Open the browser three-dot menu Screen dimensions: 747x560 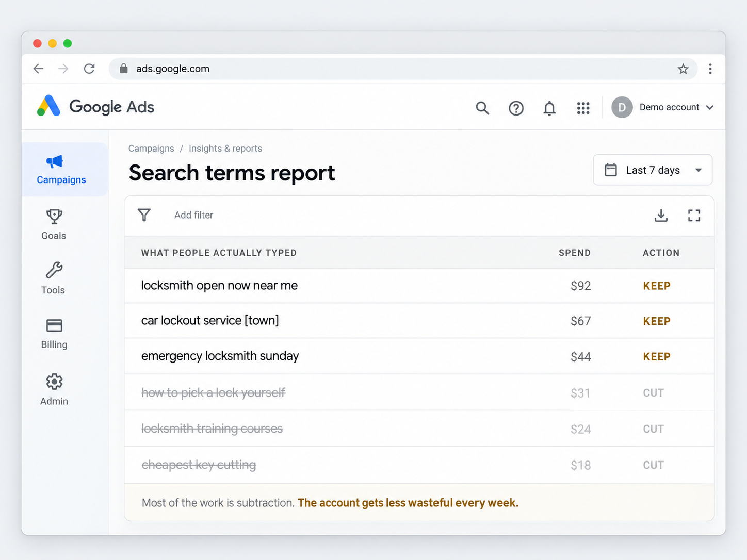click(x=710, y=69)
